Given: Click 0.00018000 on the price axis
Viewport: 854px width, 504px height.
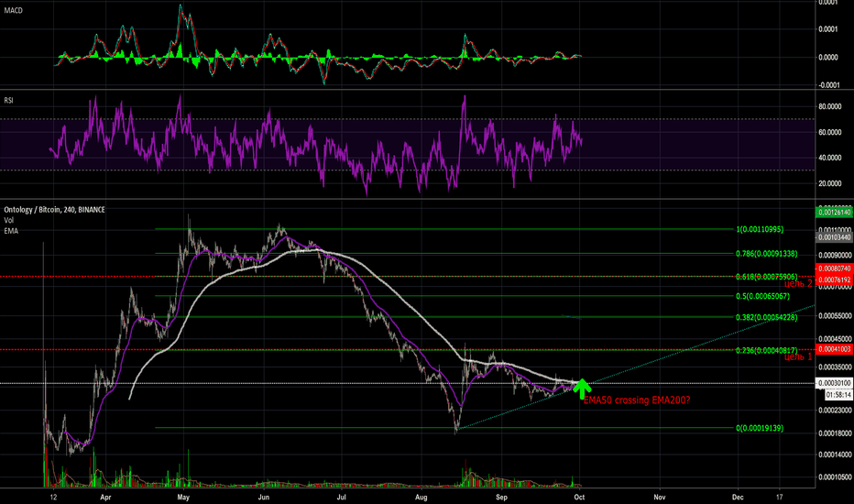Looking at the screenshot, I should 835,433.
